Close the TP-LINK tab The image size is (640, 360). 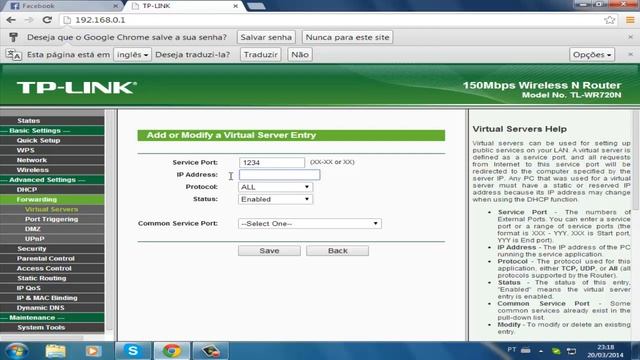(236, 6)
